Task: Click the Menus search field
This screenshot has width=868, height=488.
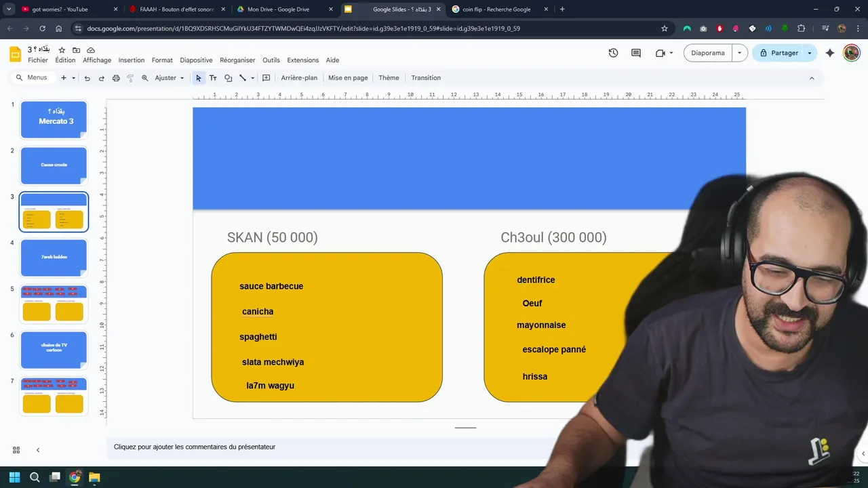Action: coord(32,78)
